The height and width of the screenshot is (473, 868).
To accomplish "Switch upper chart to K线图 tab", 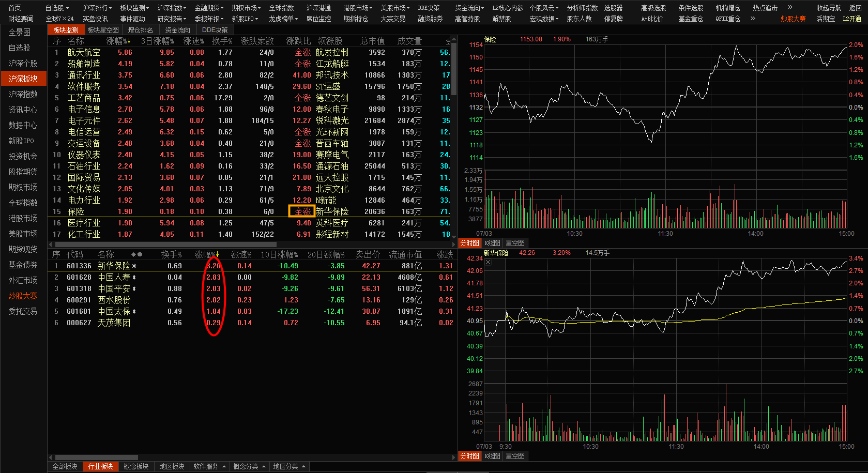I will pos(492,243).
